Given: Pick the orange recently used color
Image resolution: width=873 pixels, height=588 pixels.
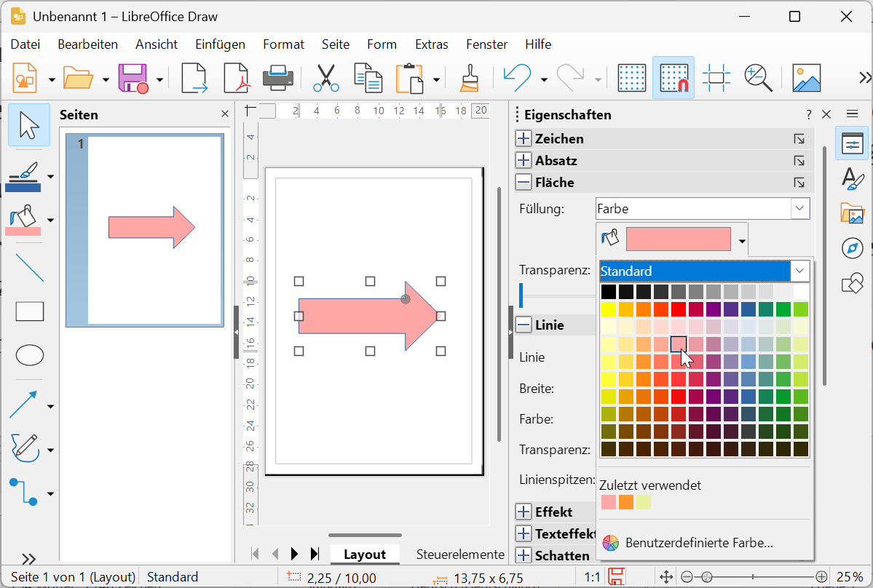Looking at the screenshot, I should pos(625,502).
